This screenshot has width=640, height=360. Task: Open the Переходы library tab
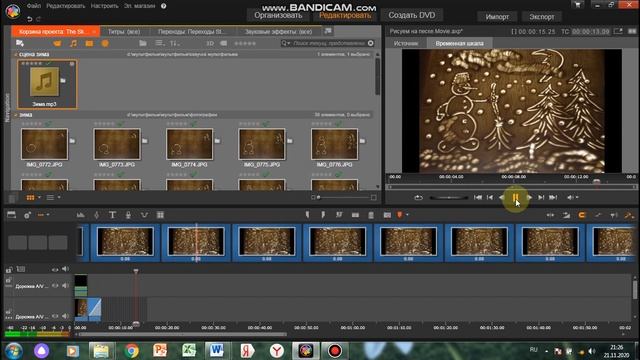pyautogui.click(x=191, y=31)
